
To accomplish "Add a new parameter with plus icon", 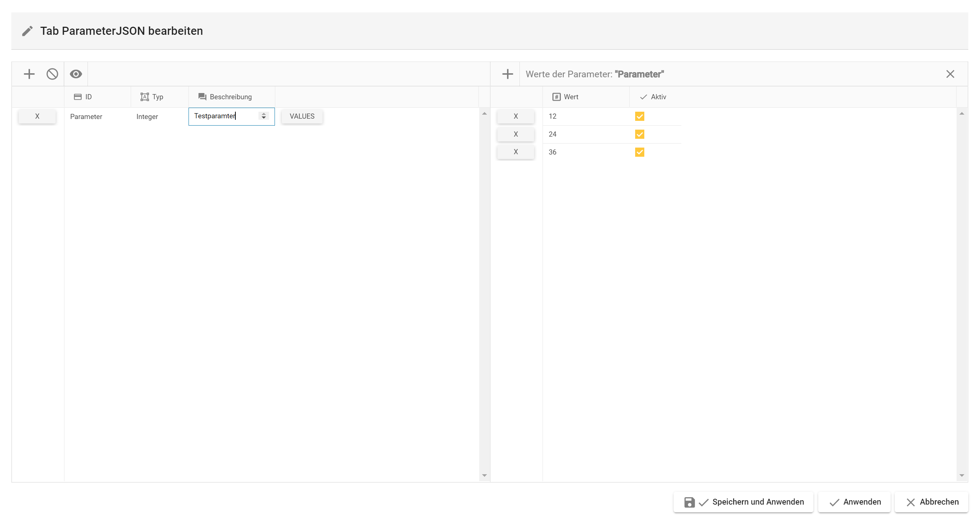I will [x=29, y=74].
